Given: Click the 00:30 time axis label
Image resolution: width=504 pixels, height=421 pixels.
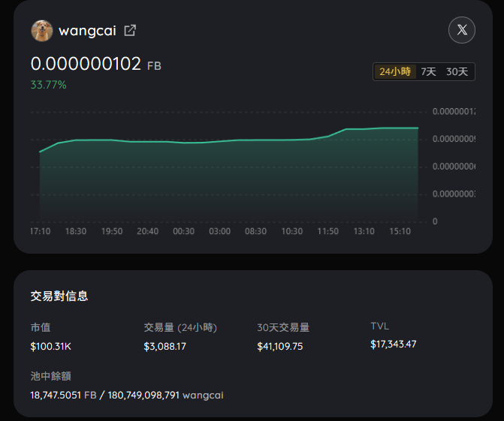Looking at the screenshot, I should (x=184, y=231).
